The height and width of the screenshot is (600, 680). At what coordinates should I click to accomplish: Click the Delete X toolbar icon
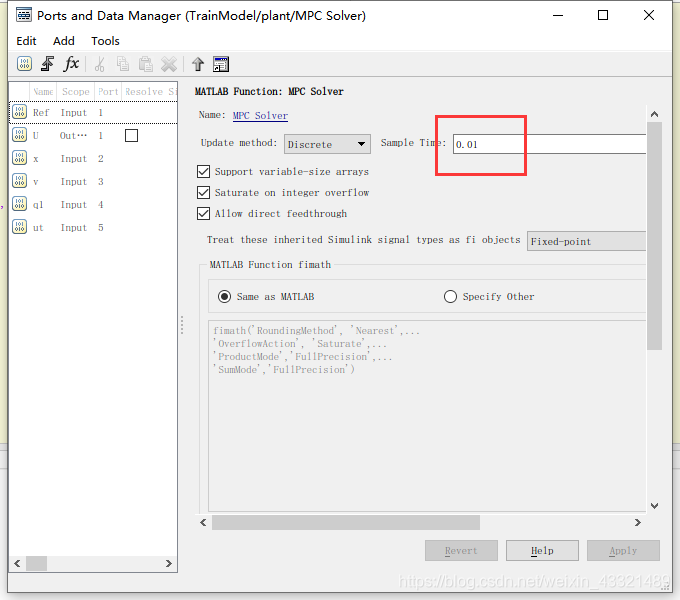click(x=169, y=64)
